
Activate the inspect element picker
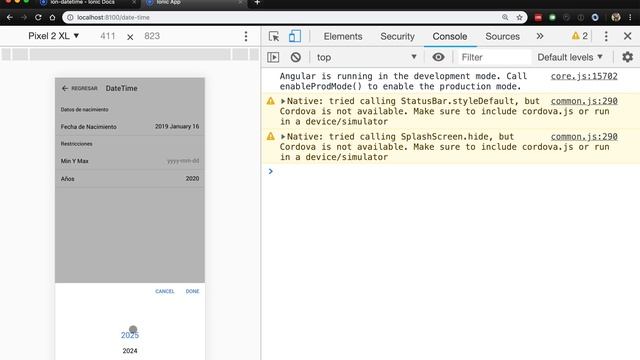tap(274, 36)
